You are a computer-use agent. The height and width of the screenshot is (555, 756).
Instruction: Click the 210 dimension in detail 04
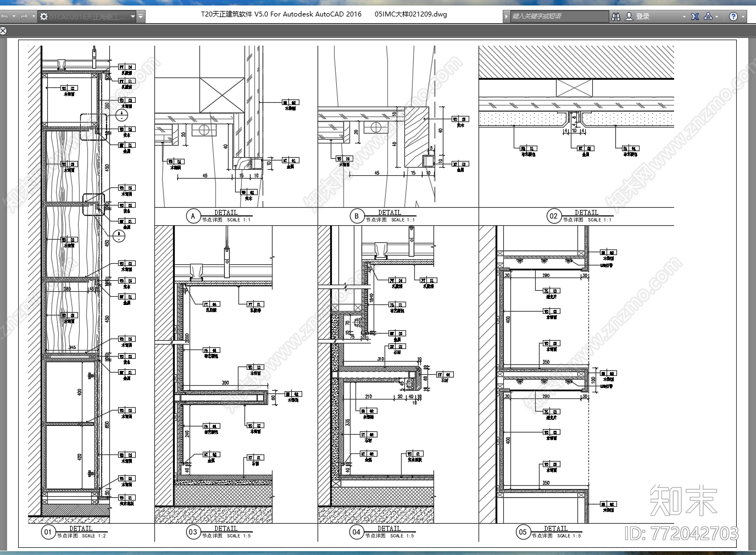[368, 396]
